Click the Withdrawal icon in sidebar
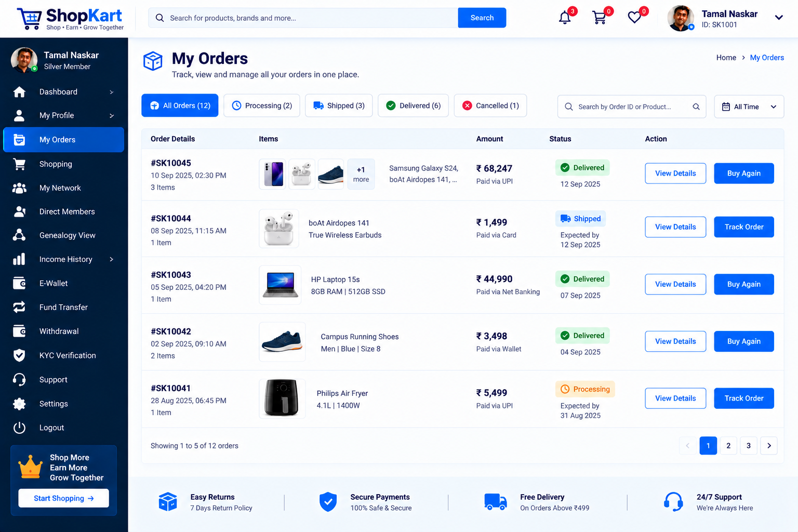The width and height of the screenshot is (798, 532). [19, 331]
